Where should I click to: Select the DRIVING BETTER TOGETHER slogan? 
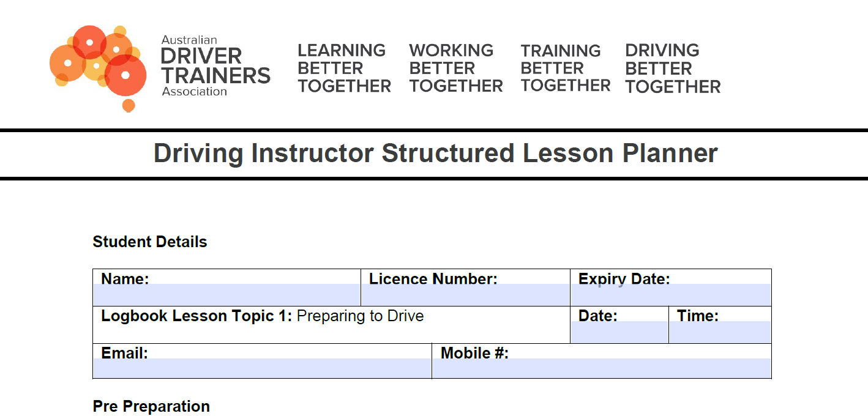[673, 69]
